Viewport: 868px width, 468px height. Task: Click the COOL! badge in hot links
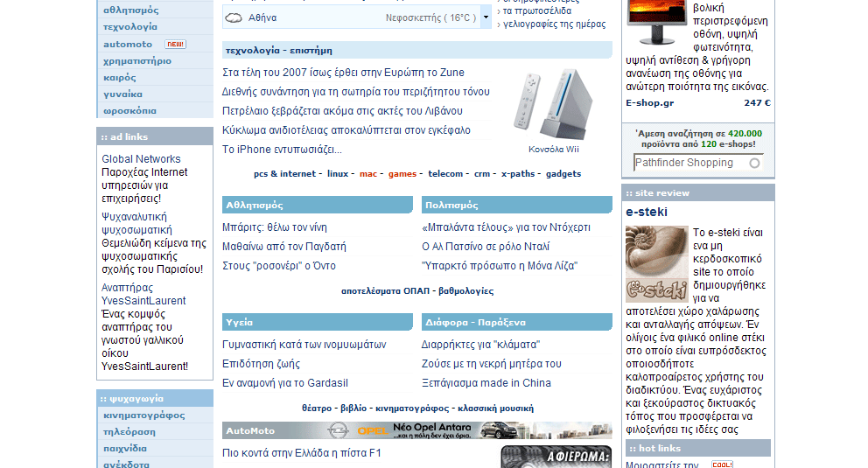click(723, 465)
